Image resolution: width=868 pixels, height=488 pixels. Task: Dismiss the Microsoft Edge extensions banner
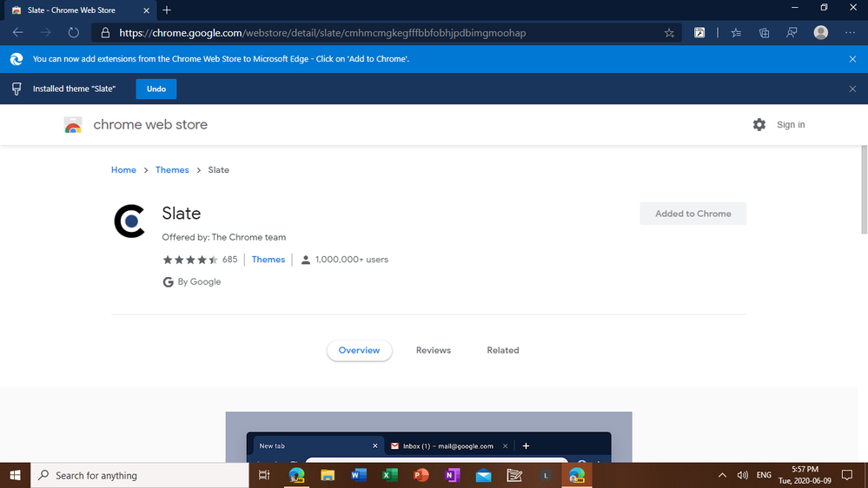click(x=852, y=59)
